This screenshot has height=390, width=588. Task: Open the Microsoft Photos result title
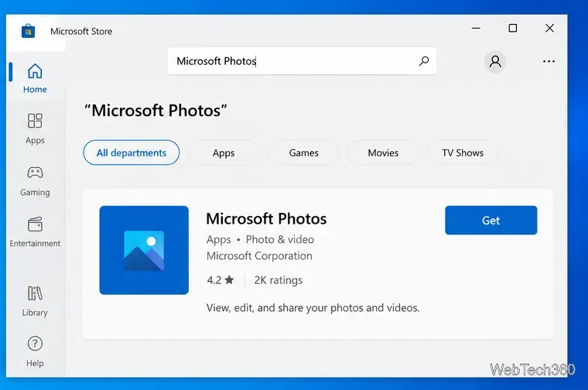click(266, 219)
